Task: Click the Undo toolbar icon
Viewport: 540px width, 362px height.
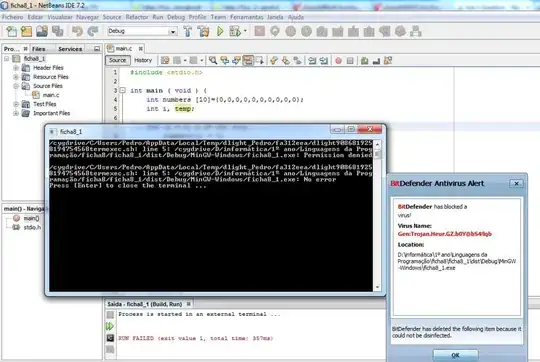Action: 77,31
